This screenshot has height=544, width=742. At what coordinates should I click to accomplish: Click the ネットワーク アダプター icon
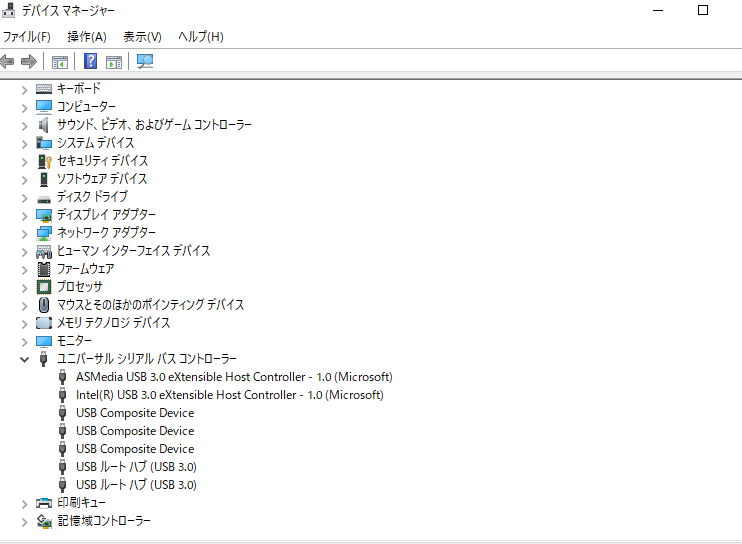point(44,233)
